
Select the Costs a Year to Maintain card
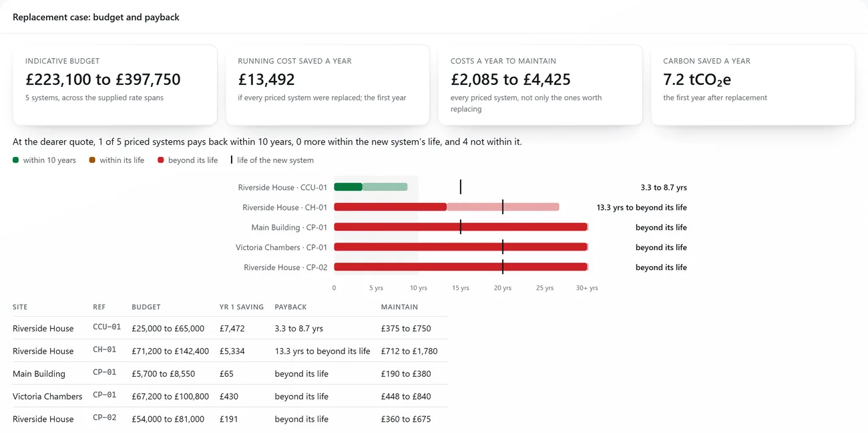540,85
